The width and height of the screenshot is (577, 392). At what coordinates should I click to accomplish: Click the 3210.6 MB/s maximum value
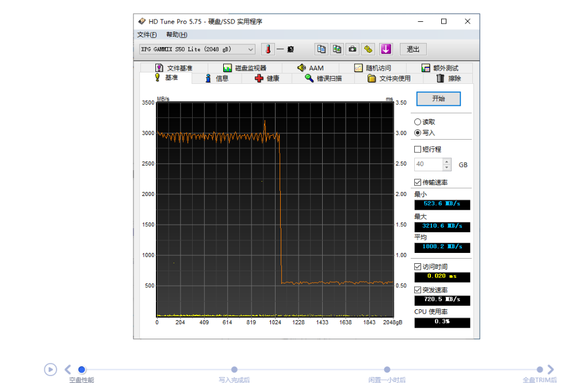442,226
